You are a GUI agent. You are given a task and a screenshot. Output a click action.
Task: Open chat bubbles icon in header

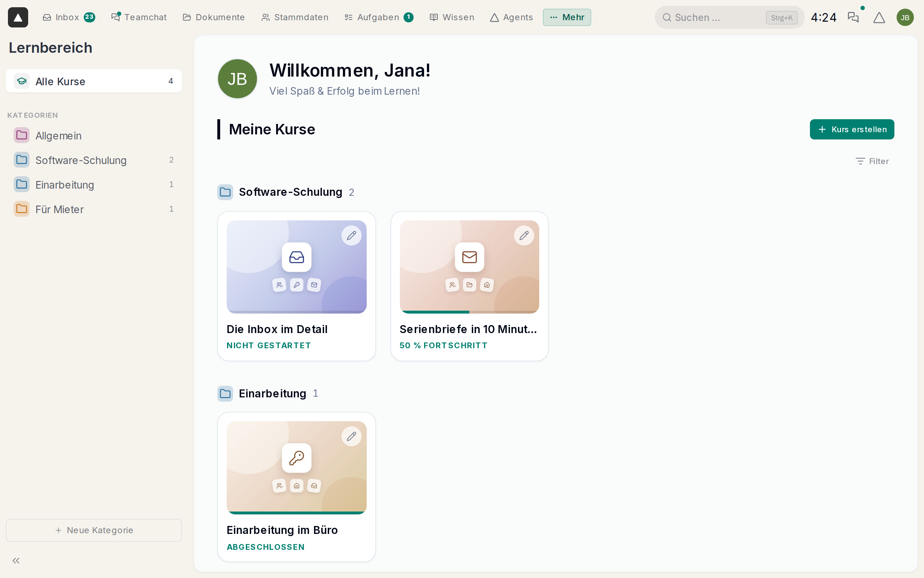click(x=853, y=17)
